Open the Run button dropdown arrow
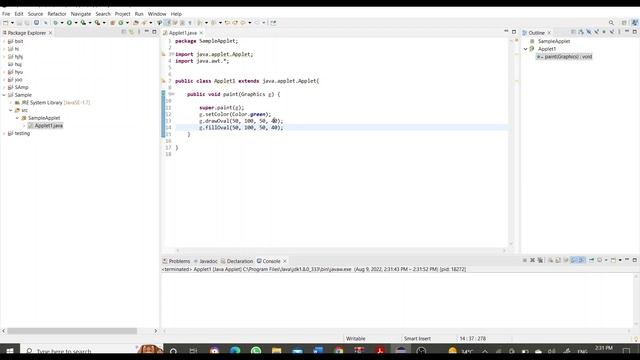 pos(76,23)
